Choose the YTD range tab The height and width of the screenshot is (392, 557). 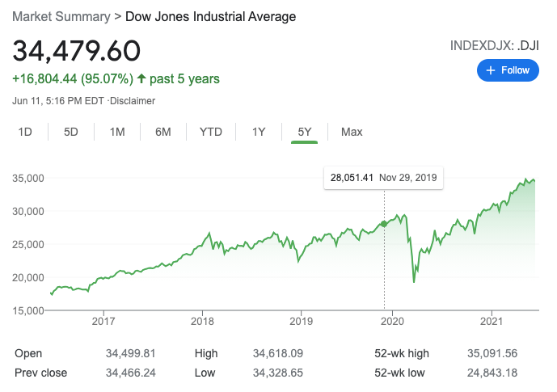[210, 132]
